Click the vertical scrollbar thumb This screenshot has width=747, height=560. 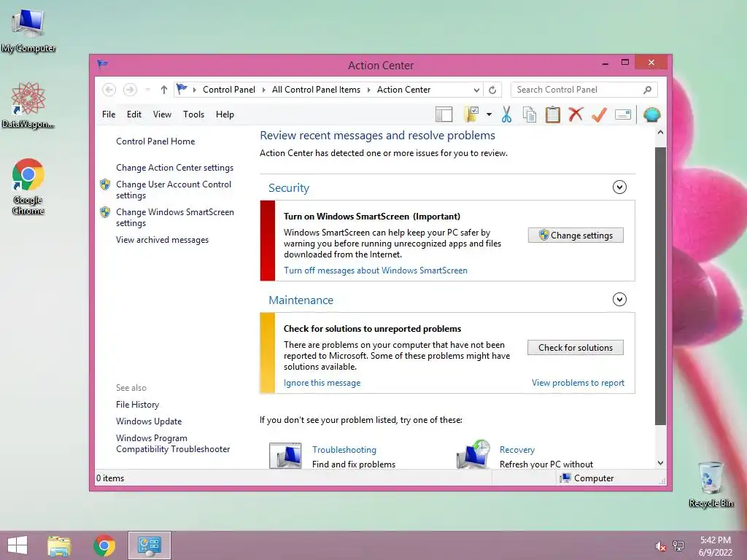[660, 286]
